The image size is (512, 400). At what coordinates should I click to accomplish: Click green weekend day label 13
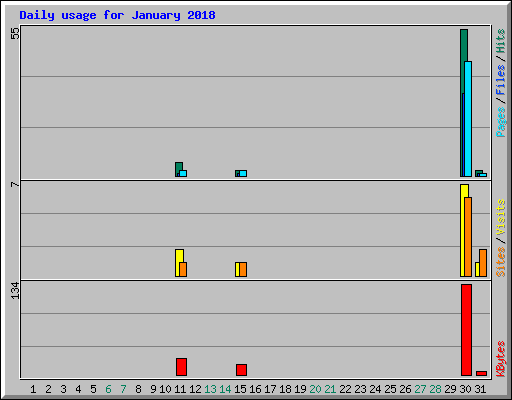coord(210,389)
